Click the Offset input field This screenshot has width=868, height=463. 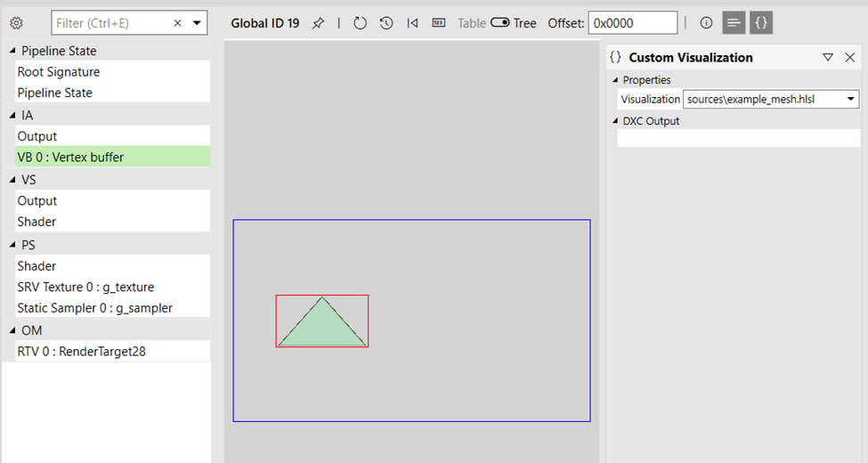pyautogui.click(x=633, y=23)
